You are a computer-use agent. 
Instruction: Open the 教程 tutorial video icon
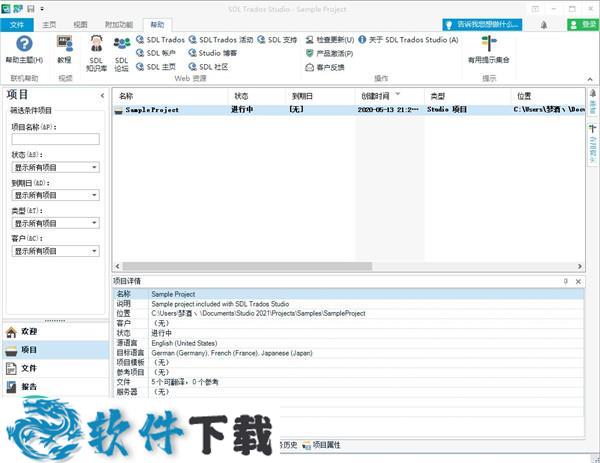tap(65, 49)
